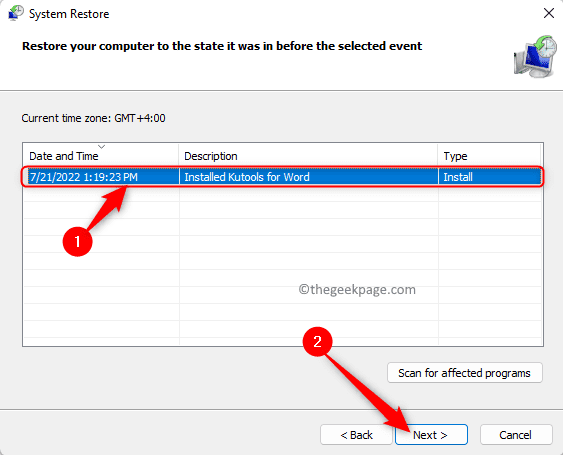Viewport: 563px width, 455px height.
Task: Click the System Restore computer clock graphic
Action: coord(535,56)
